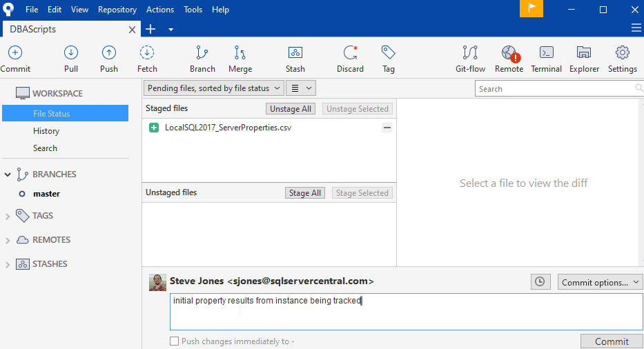Open Git-flow from the toolbar
The height and width of the screenshot is (349, 644).
(470, 53)
